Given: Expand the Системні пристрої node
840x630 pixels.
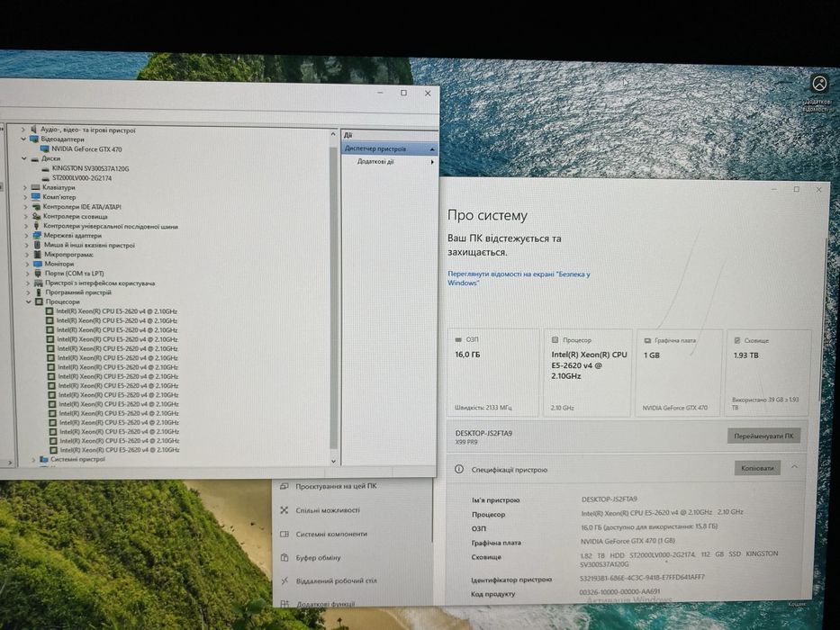Looking at the screenshot, I should point(33,459).
